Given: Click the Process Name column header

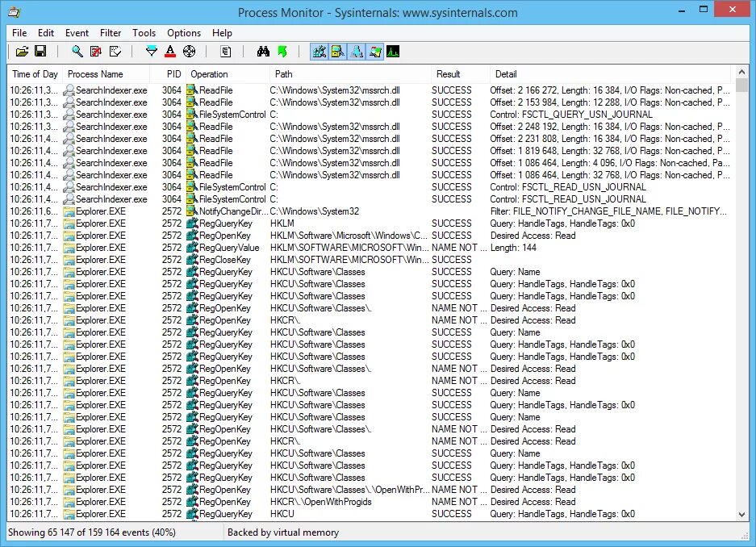Looking at the screenshot, I should click(x=106, y=74).
